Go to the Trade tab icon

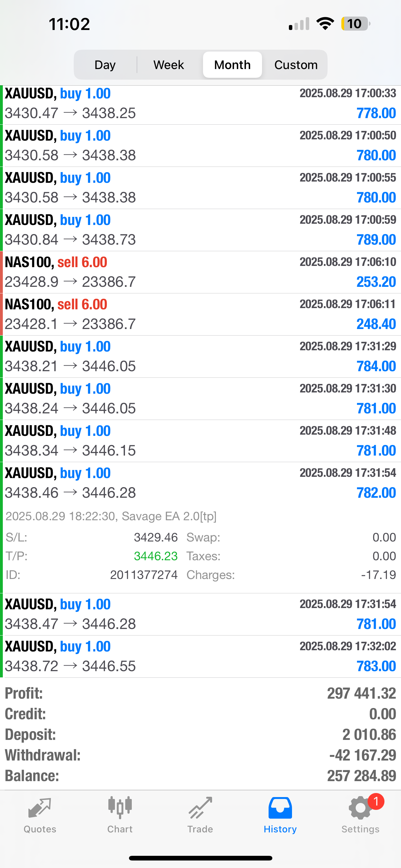200,808
